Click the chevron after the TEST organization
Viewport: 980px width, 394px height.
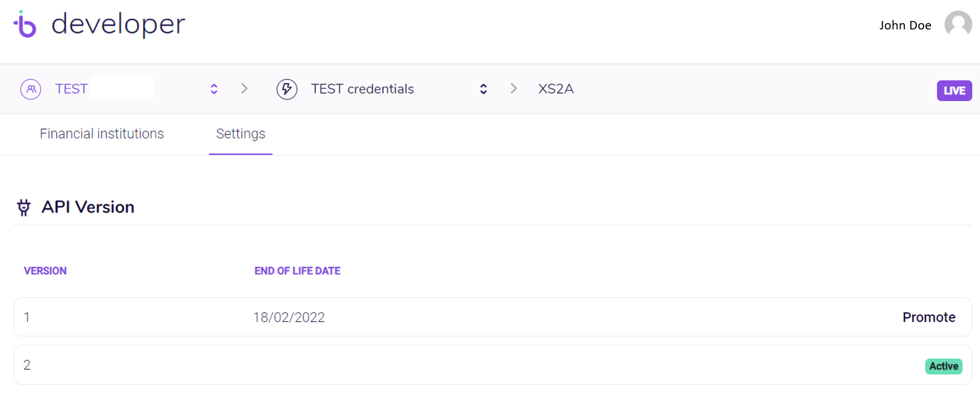click(x=244, y=88)
